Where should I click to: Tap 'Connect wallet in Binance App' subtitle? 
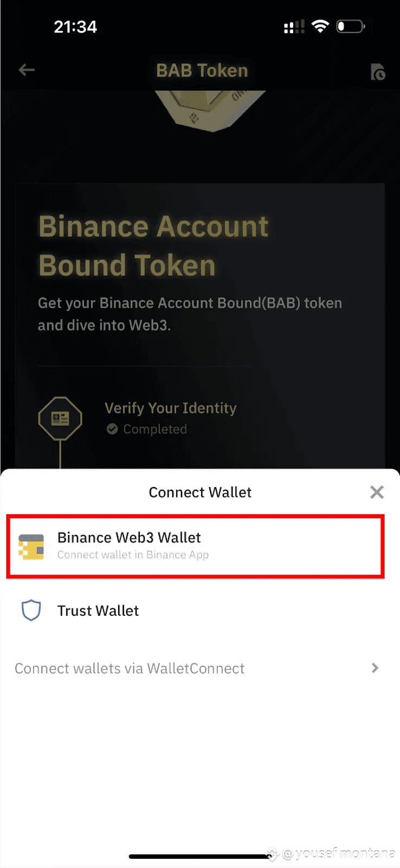(x=133, y=555)
